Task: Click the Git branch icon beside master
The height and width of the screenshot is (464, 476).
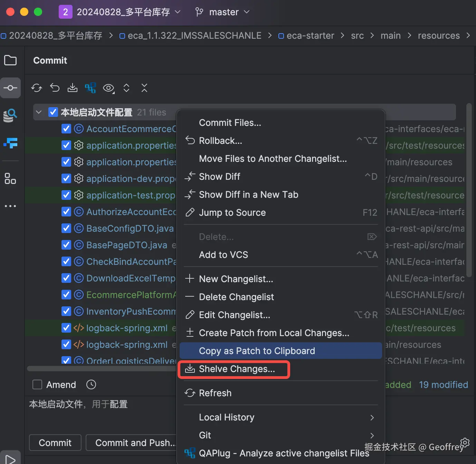Action: pyautogui.click(x=199, y=12)
